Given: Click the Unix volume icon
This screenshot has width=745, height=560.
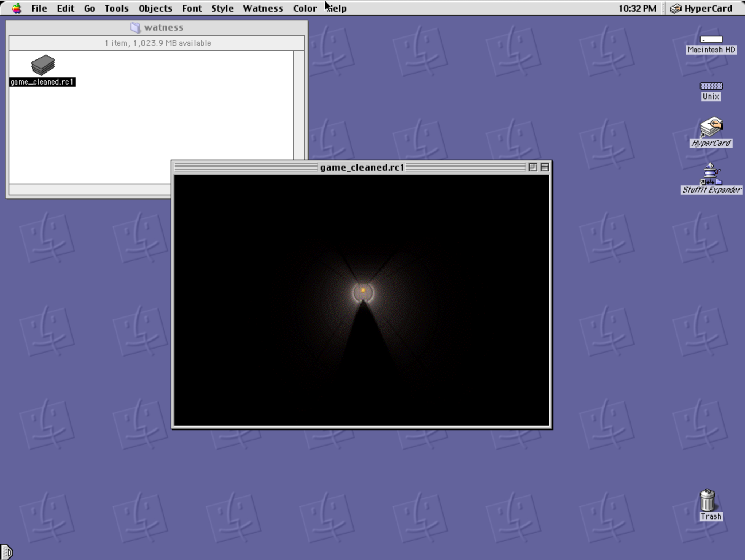Looking at the screenshot, I should point(711,86).
